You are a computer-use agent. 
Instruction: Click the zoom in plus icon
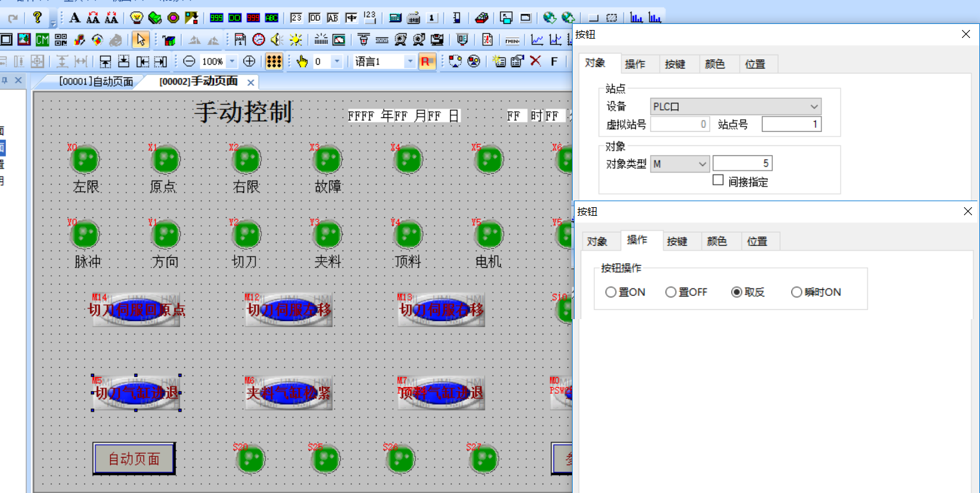[x=249, y=61]
